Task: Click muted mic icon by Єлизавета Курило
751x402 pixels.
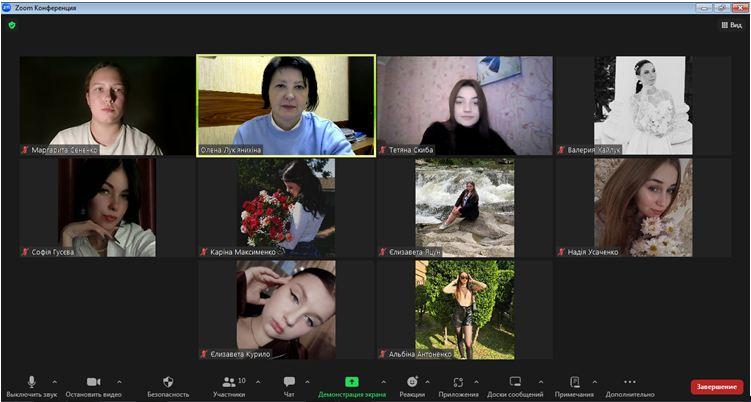Action: (204, 354)
